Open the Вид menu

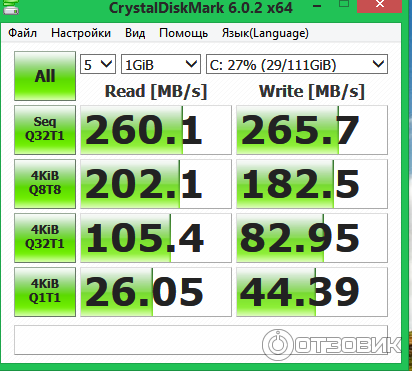click(135, 33)
